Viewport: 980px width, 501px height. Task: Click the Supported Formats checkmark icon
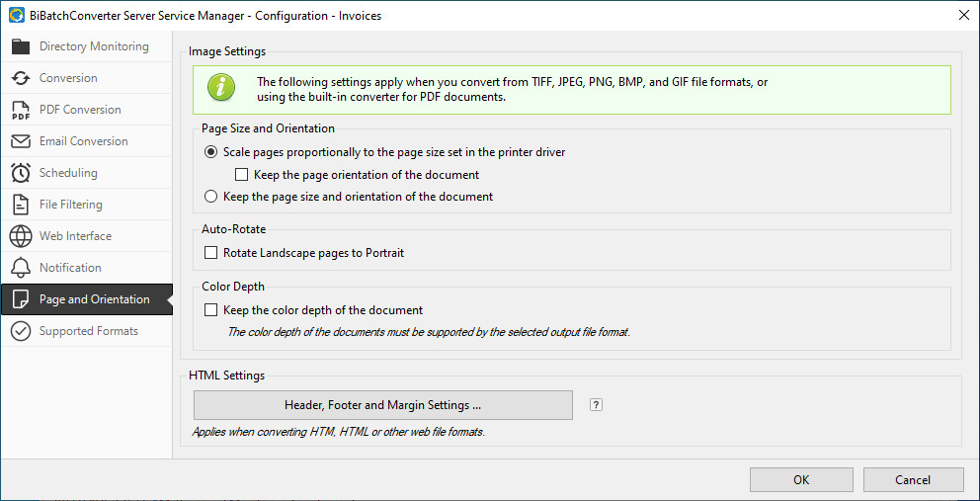coord(21,331)
